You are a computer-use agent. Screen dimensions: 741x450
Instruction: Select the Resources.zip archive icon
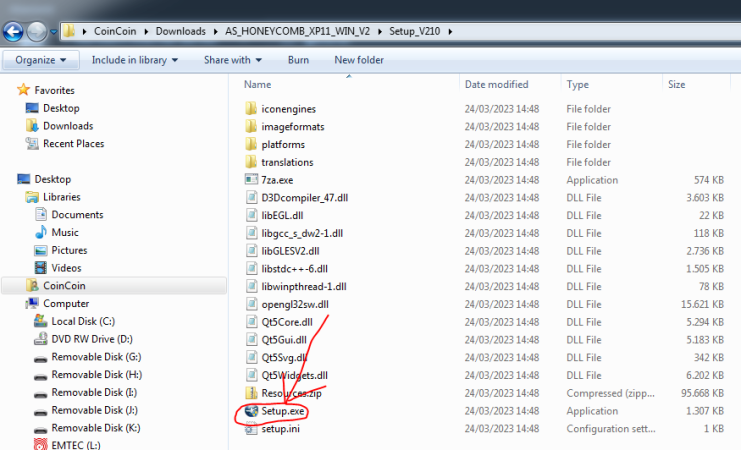tap(251, 393)
